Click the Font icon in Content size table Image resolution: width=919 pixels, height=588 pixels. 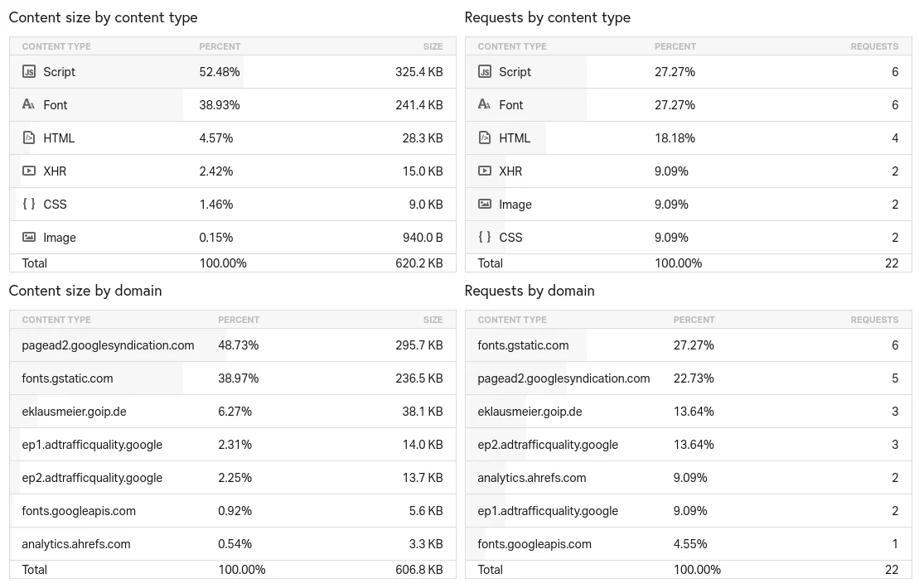pyautogui.click(x=29, y=105)
